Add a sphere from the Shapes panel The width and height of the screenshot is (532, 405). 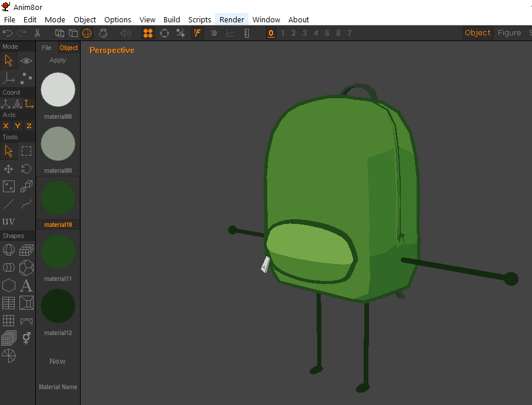[x=9, y=250]
